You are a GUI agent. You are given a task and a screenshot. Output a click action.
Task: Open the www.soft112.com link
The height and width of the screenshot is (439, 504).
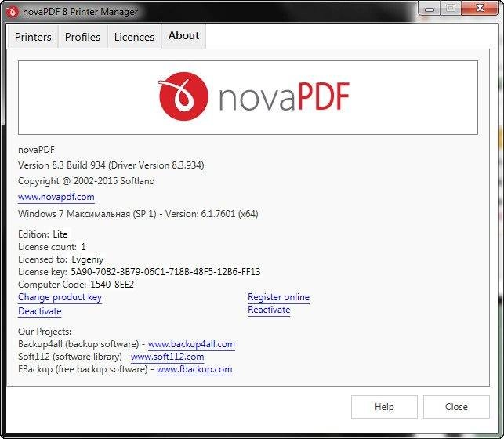point(168,357)
